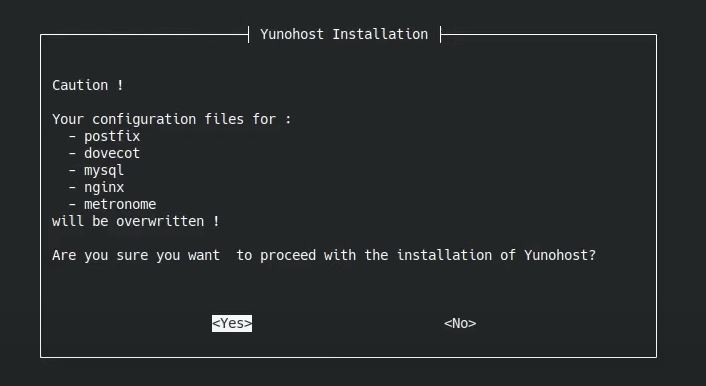
Task: Click the "Your configuration files for :" line
Action: [x=172, y=119]
